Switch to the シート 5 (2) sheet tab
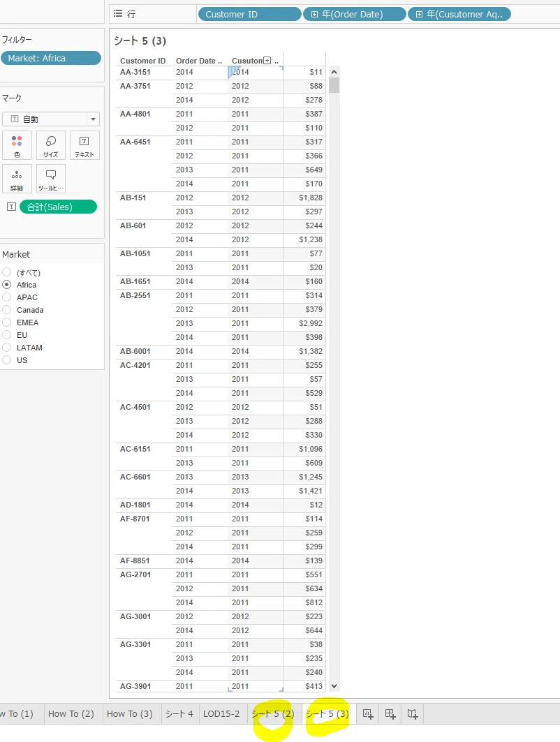Screen dimensions: 560x742 click(x=273, y=713)
